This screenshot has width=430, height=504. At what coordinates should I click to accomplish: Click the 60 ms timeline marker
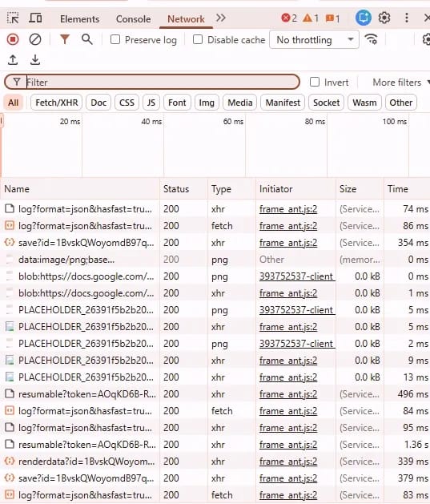(x=233, y=122)
